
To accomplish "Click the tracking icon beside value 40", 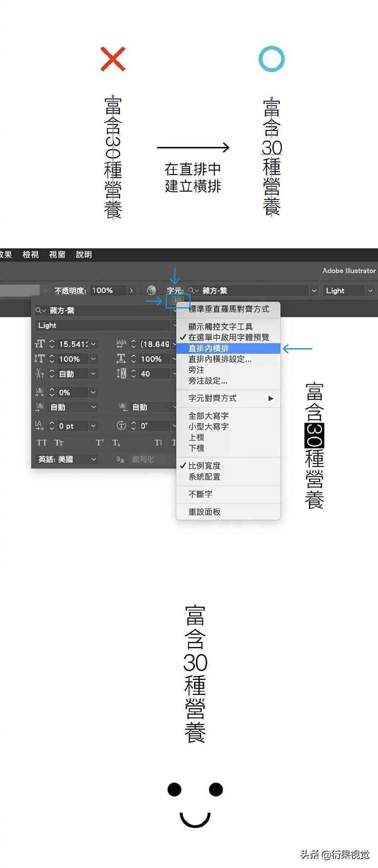I will click(x=121, y=374).
